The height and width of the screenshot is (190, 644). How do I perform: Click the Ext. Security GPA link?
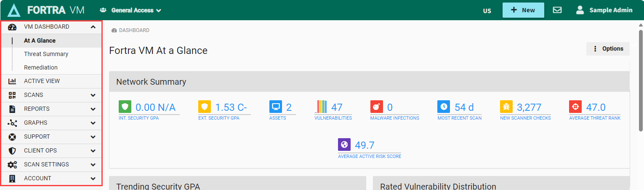(x=218, y=118)
